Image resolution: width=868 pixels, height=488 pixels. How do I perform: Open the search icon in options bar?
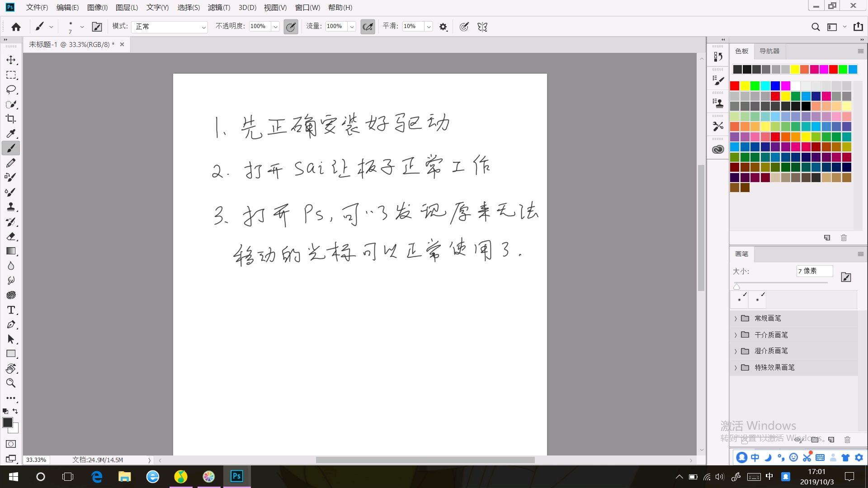point(816,27)
